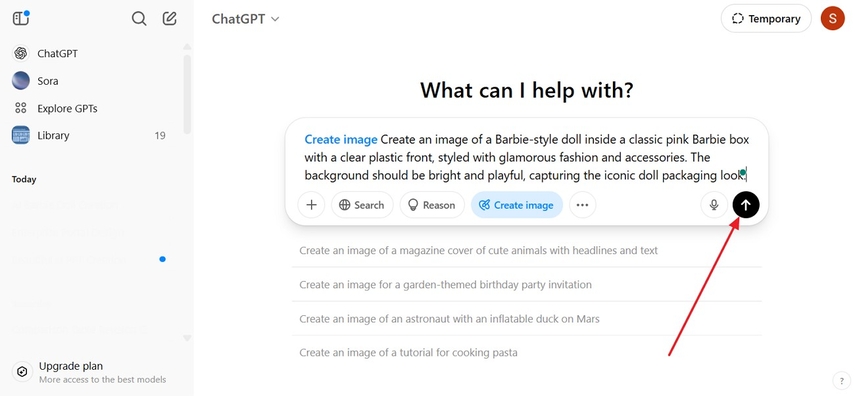Click the blue Create image prefix label
The height and width of the screenshot is (396, 855).
[x=341, y=140]
